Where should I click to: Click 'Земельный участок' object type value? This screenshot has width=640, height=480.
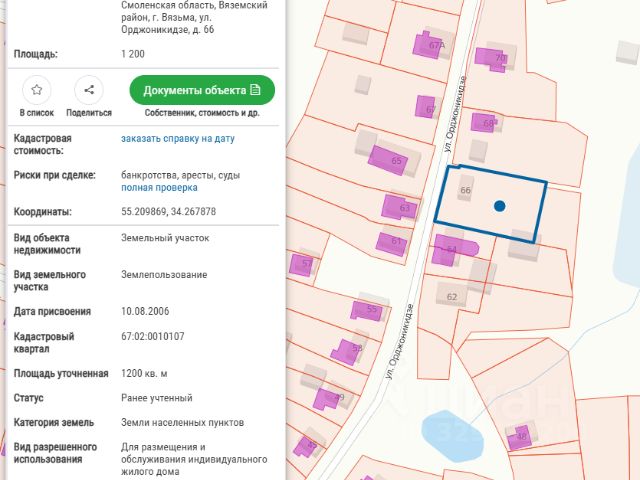pos(165,238)
